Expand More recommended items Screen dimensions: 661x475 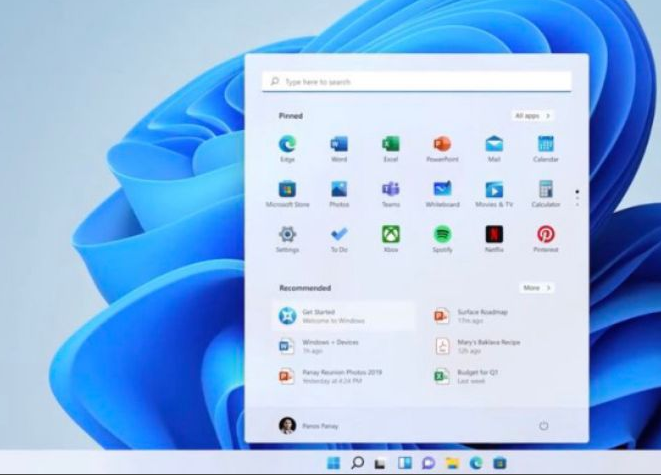coord(537,288)
